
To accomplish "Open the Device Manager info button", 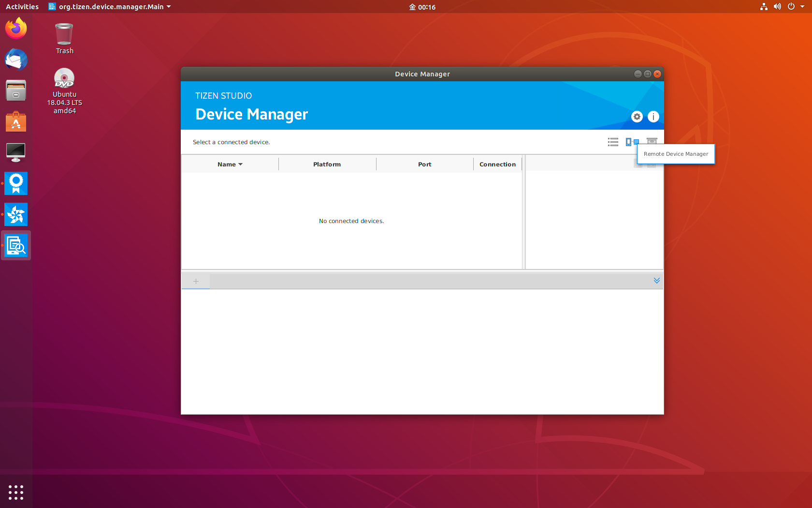I will (x=653, y=117).
